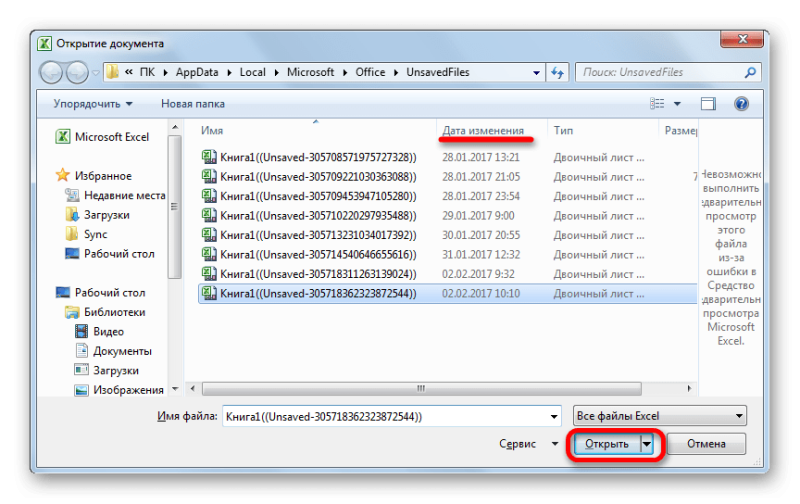Sort by the Тип column header
The width and height of the screenshot is (800, 504).
click(x=563, y=131)
